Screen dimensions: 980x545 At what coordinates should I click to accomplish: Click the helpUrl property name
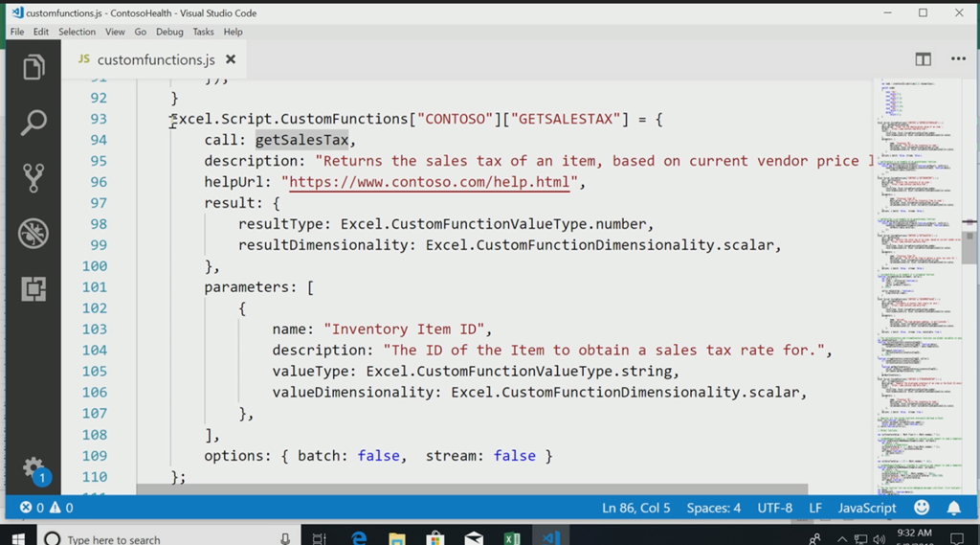tap(234, 182)
